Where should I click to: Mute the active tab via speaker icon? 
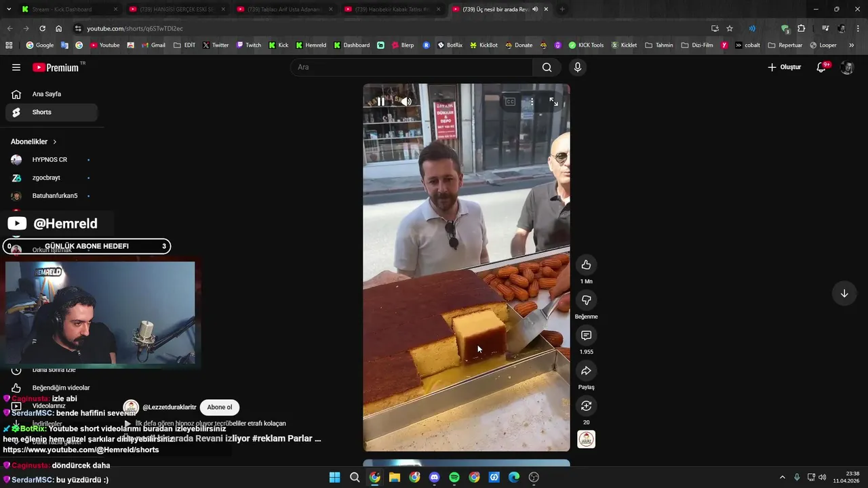click(536, 9)
